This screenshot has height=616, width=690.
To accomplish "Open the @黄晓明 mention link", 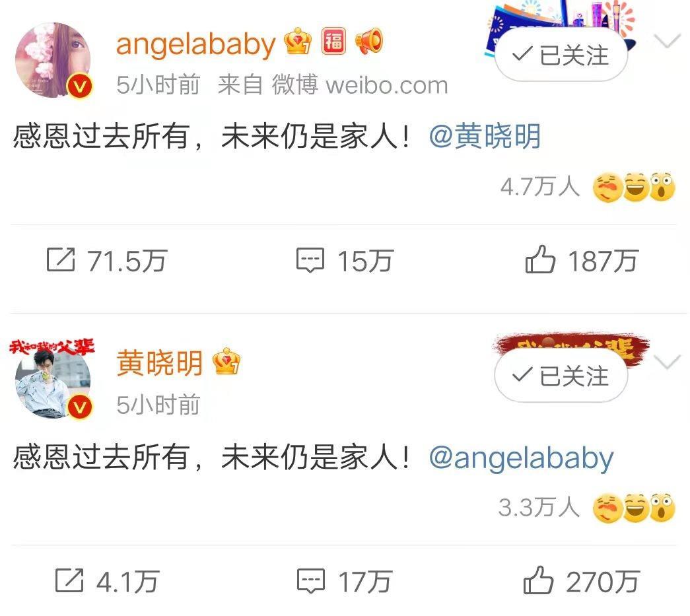I will coord(485,136).
